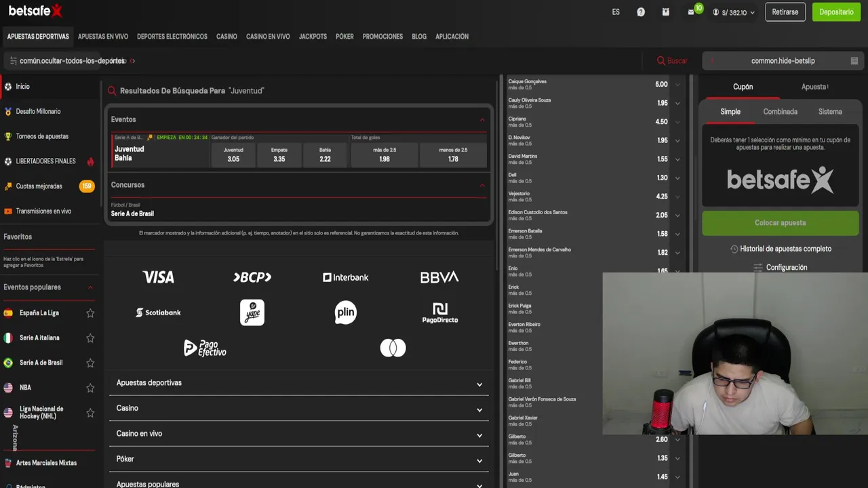Click the betslip receipt icon

coord(854,61)
